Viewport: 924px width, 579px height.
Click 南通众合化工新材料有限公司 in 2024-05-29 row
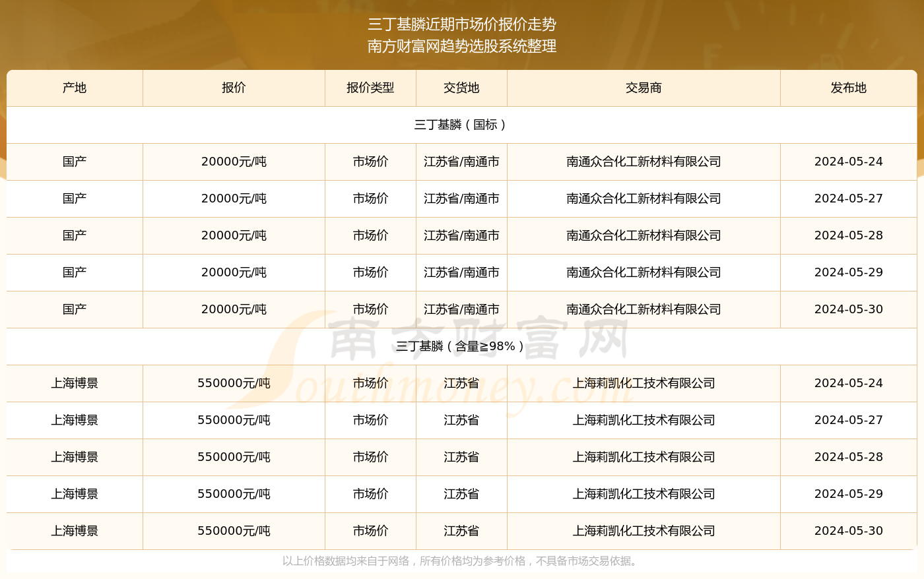pyautogui.click(x=643, y=272)
